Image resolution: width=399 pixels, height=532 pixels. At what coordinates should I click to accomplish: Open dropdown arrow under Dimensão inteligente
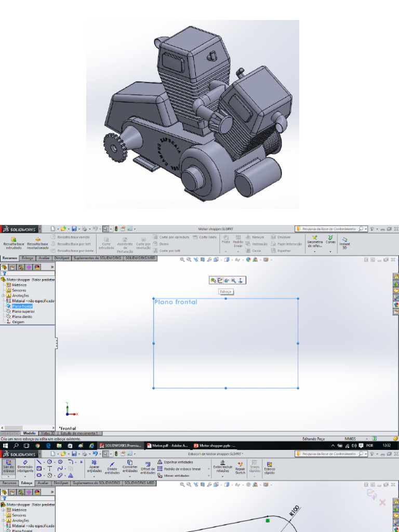[25, 476]
